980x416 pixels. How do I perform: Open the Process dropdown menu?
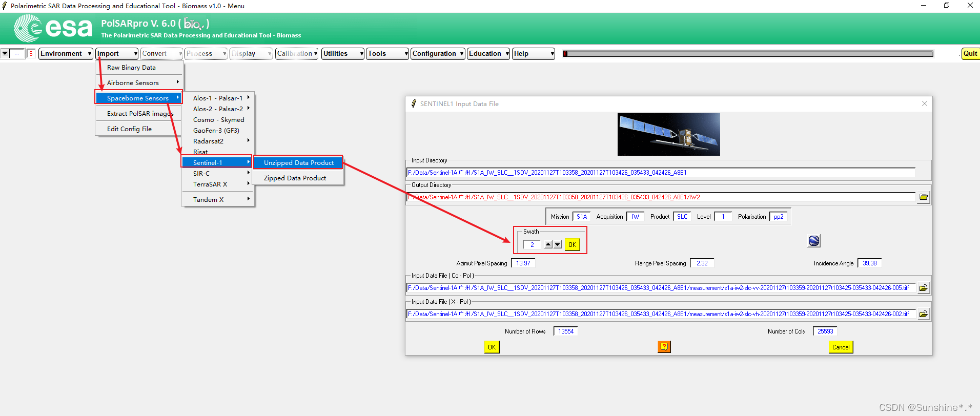(x=206, y=54)
